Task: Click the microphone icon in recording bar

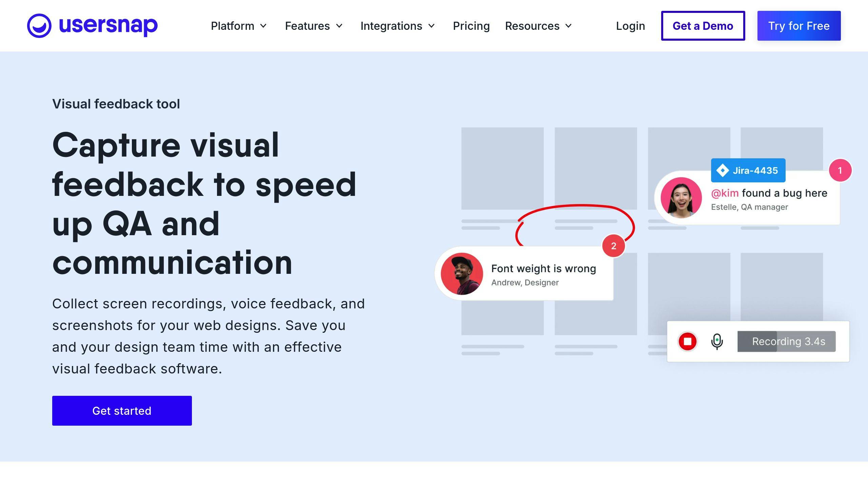Action: [717, 341]
